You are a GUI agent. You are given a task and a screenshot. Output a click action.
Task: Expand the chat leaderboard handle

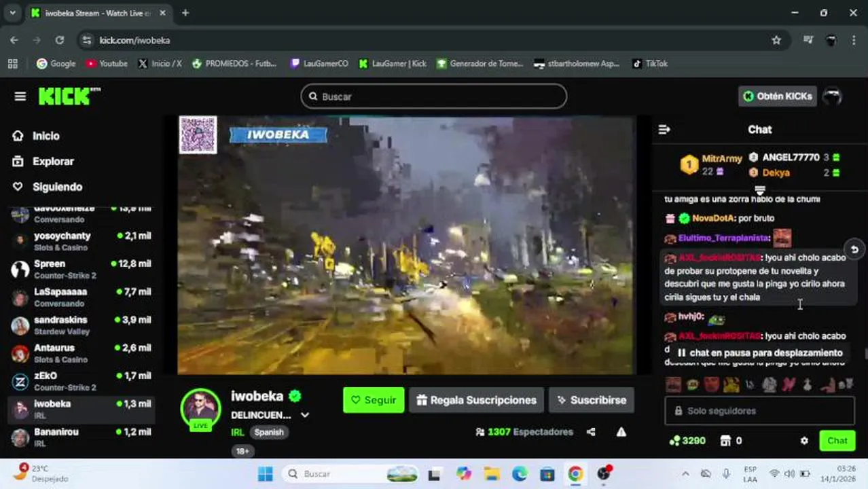click(x=760, y=189)
